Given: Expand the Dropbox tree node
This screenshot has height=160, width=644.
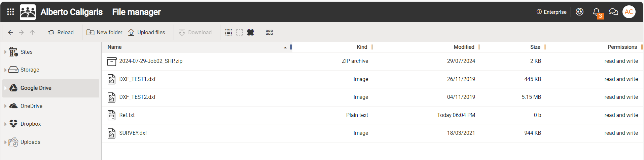Looking at the screenshot, I should tap(5, 124).
